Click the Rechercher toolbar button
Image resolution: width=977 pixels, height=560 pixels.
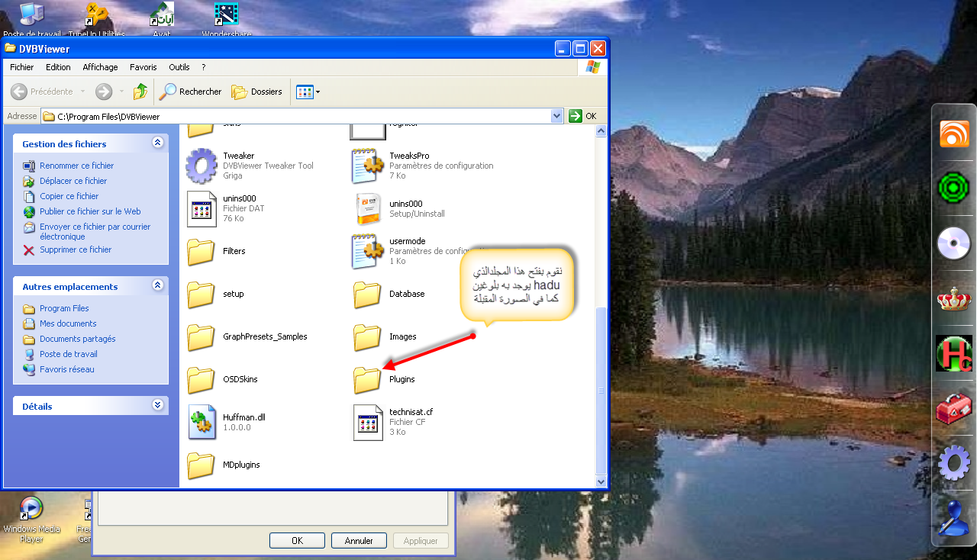coord(190,92)
